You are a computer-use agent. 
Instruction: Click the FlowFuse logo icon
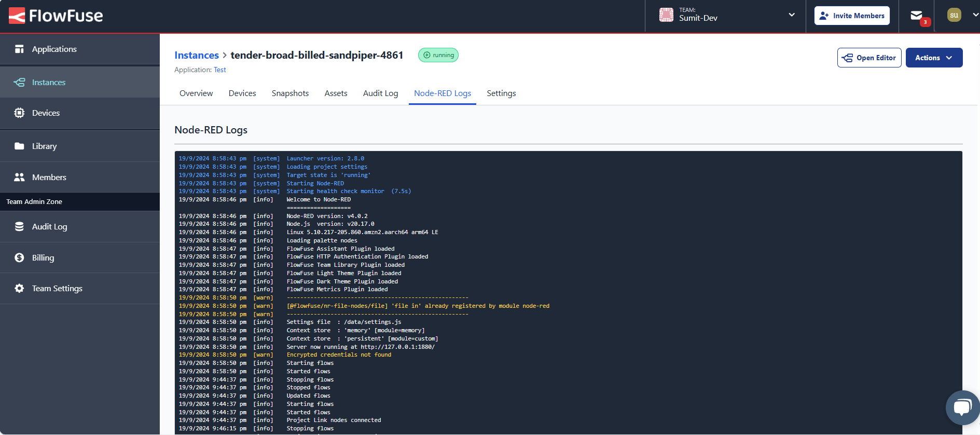click(17, 16)
